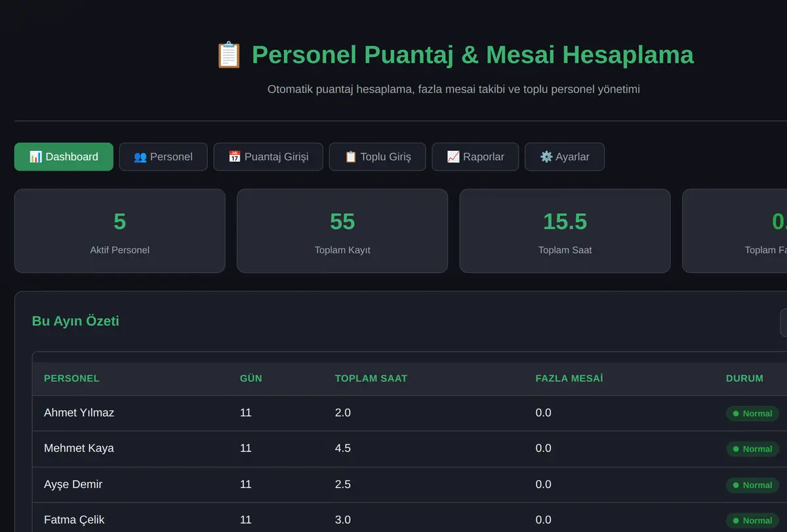Open the Dashboard tab
Image resolution: width=787 pixels, height=532 pixels.
pos(64,157)
